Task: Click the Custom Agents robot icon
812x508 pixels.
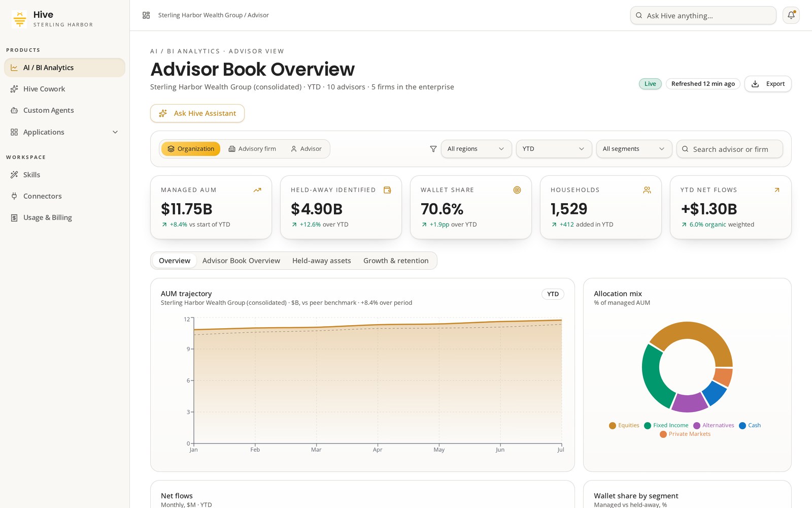Action: tap(14, 110)
